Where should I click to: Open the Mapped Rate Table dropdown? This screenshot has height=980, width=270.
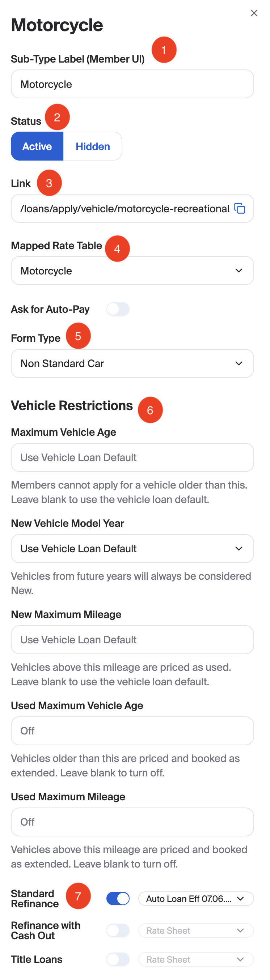(x=132, y=270)
